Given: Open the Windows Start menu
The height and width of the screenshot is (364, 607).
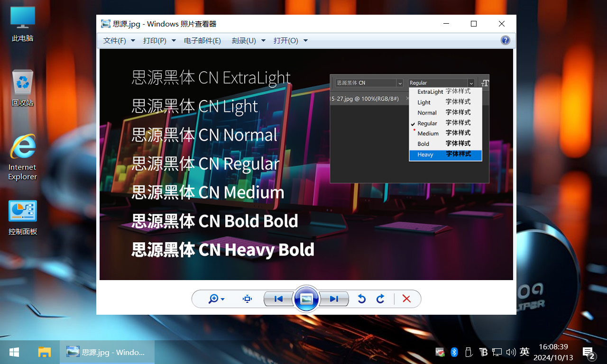Looking at the screenshot, I should pyautogui.click(x=14, y=352).
